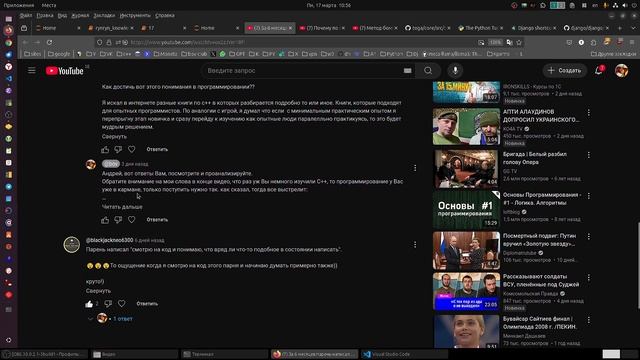Viewport: 640px width, 360px height.
Task: Heart the comment ending with 'мудрым решением'
Action: coord(131,149)
